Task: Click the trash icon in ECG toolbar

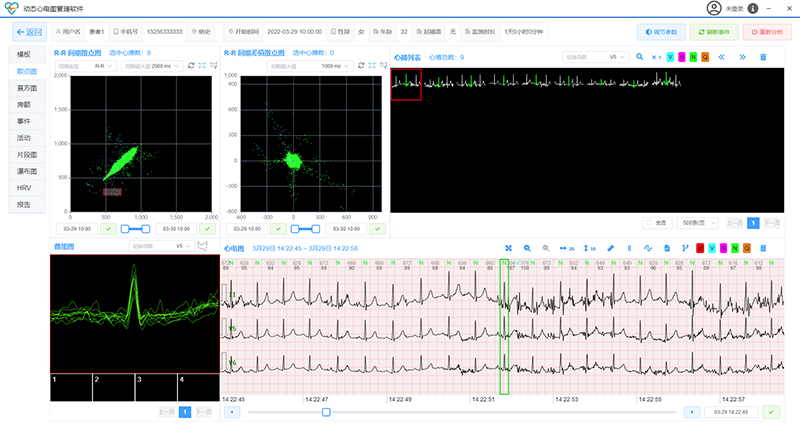Action: coord(764,248)
